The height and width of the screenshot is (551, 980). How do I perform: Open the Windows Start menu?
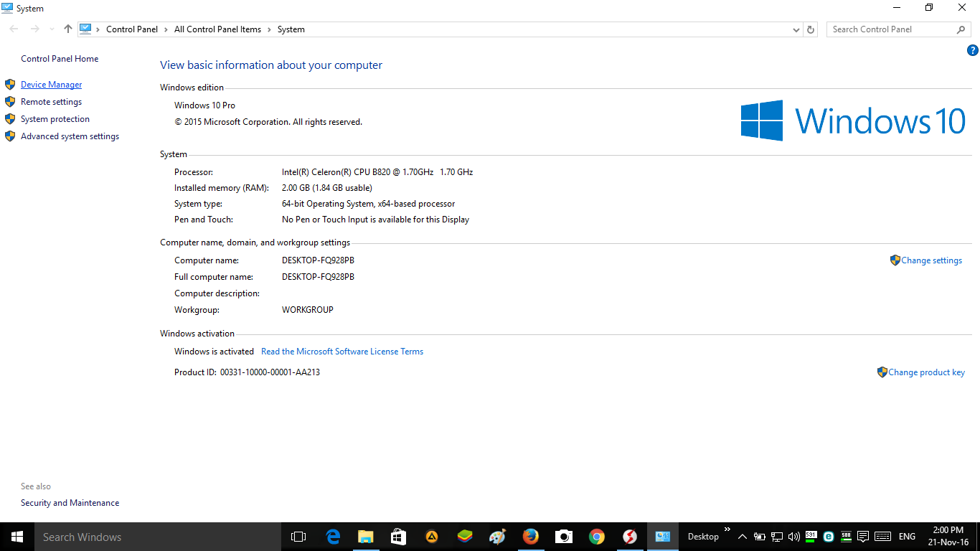[x=17, y=537]
